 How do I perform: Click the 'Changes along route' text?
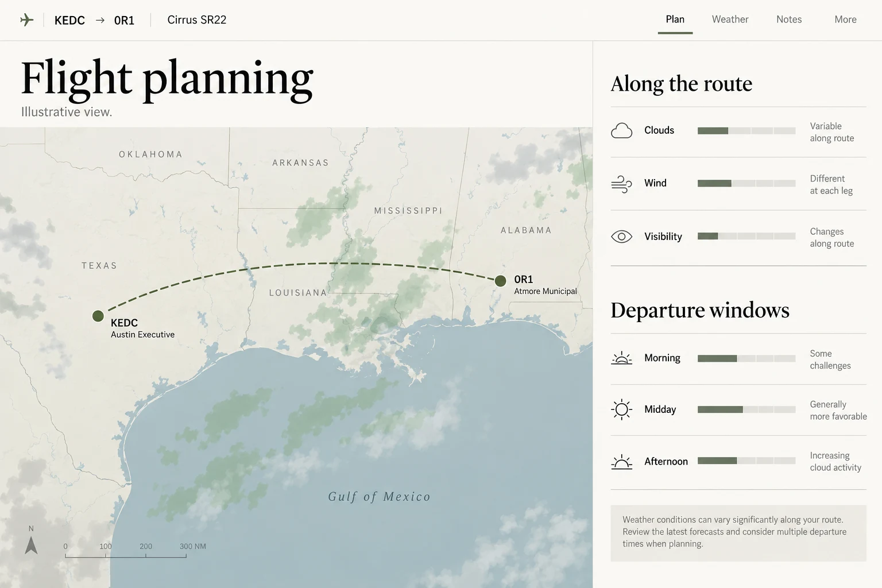[832, 238]
